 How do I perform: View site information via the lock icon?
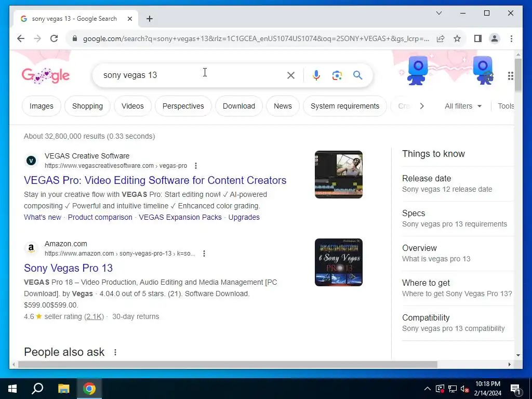75,38
